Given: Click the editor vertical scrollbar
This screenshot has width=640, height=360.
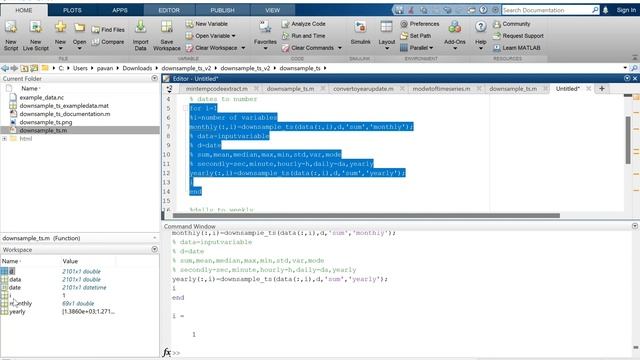Looking at the screenshot, I should click(x=628, y=140).
